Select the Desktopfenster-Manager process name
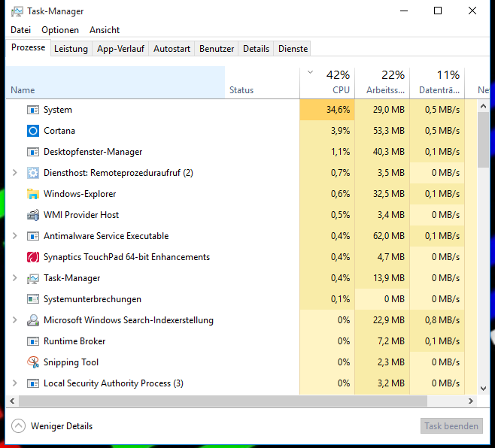Screen dimensions: 495x448 pos(93,152)
